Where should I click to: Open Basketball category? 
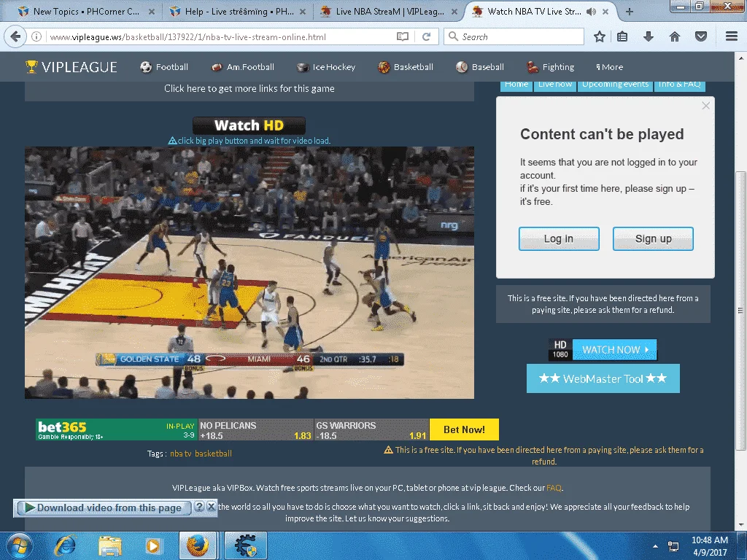(x=406, y=67)
